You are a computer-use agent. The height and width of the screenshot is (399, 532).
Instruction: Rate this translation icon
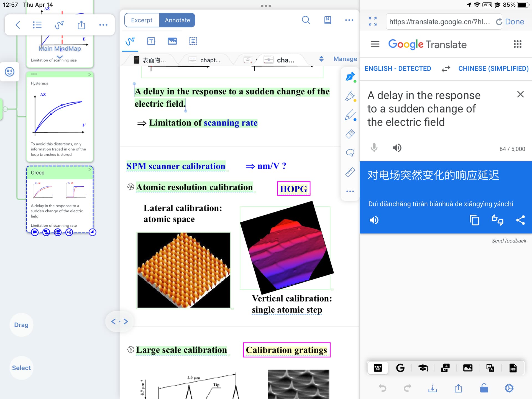tap(497, 220)
